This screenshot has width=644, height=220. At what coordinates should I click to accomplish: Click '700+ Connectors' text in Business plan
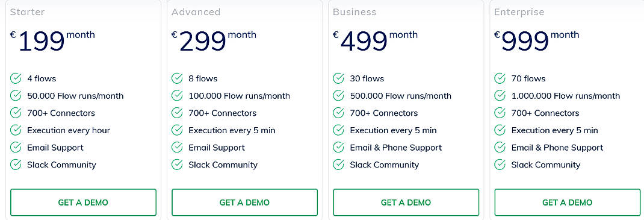tap(383, 113)
